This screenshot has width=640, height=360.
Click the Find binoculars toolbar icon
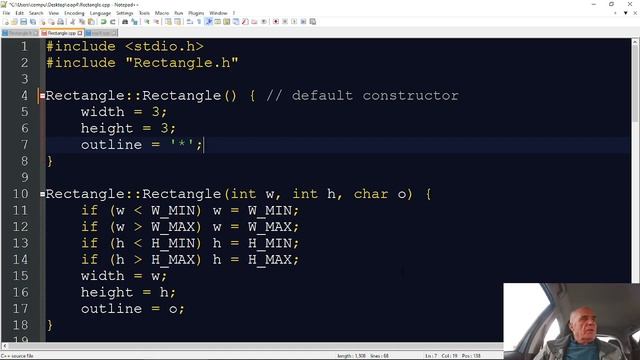click(x=125, y=22)
